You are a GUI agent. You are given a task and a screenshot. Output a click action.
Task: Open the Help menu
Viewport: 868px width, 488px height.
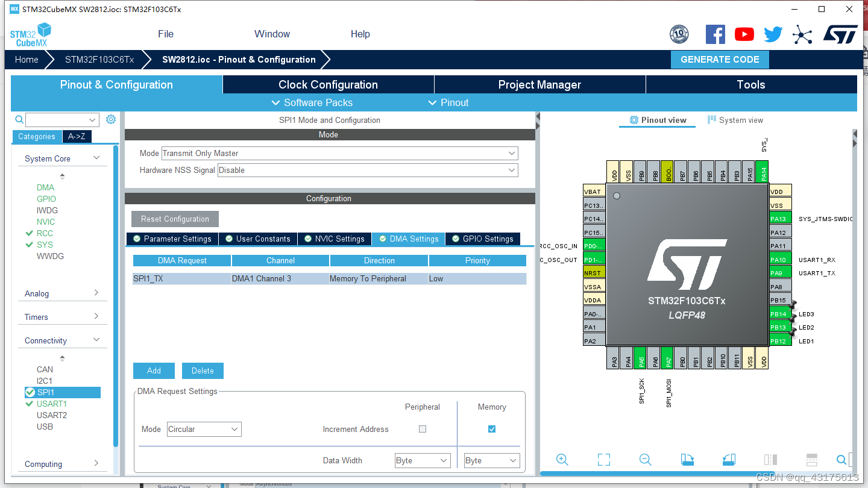point(360,34)
